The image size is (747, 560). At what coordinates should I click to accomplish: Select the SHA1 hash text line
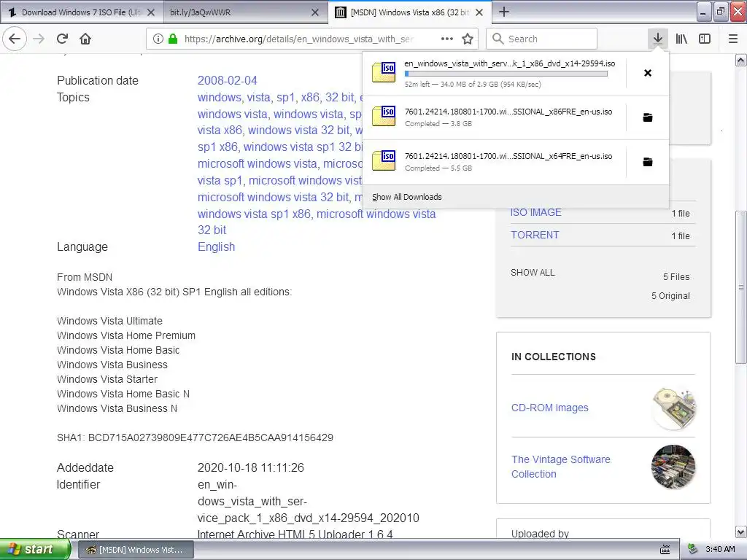(195, 437)
